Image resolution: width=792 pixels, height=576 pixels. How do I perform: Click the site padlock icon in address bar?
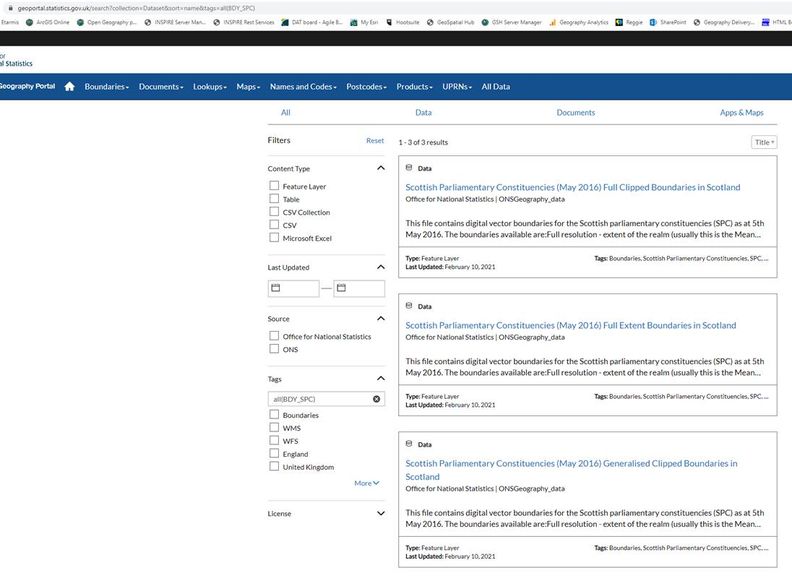tap(10, 8)
